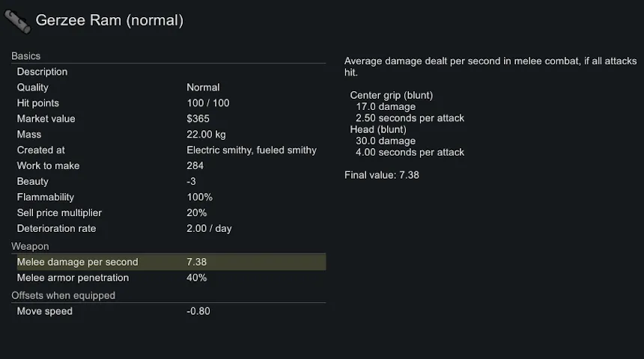
Task: Click the Basics section header
Action: click(x=26, y=56)
